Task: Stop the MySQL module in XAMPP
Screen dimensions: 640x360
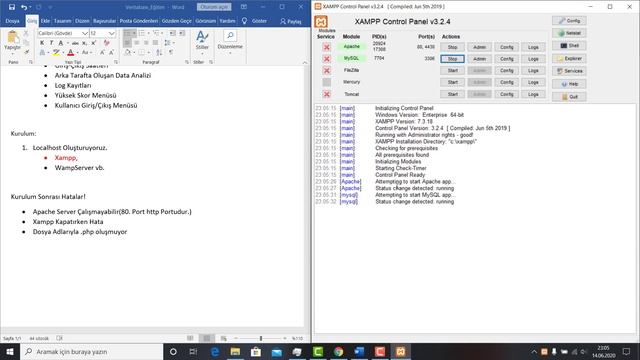Action: 452,59
